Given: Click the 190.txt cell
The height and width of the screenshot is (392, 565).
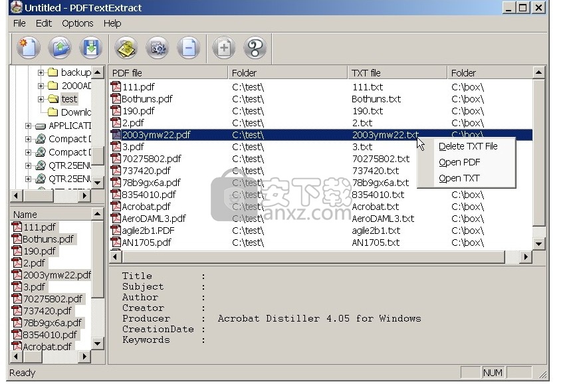Looking at the screenshot, I should coord(368,111).
